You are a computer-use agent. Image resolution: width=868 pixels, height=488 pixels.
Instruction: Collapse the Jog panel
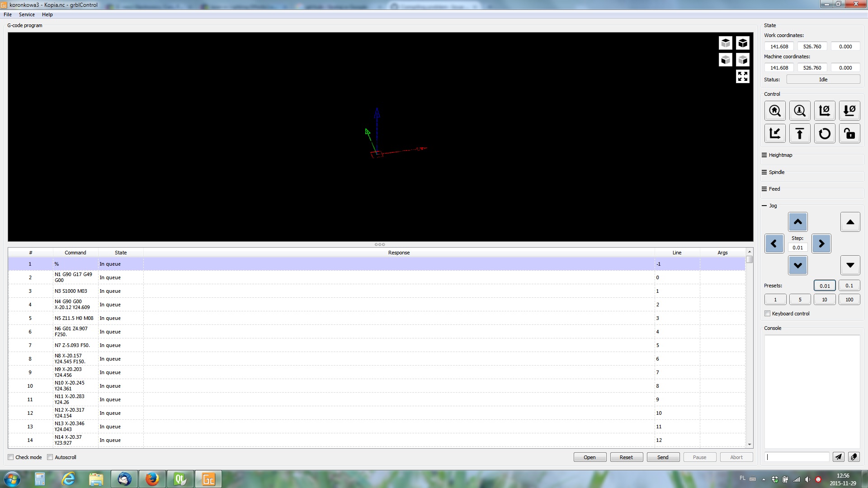click(x=772, y=206)
